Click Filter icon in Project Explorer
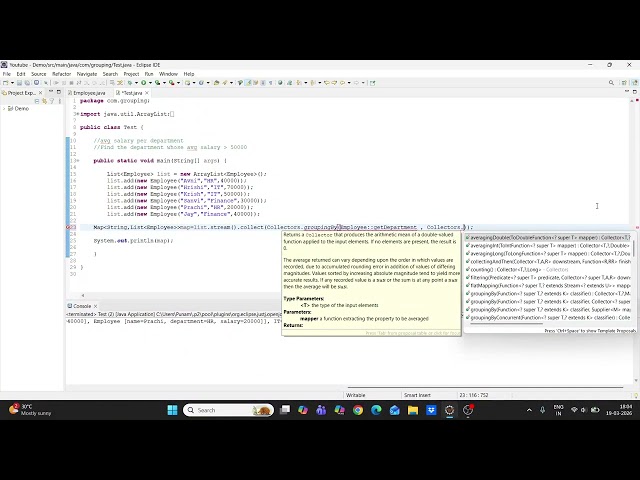This screenshot has width=640, height=480. pyautogui.click(x=52, y=101)
